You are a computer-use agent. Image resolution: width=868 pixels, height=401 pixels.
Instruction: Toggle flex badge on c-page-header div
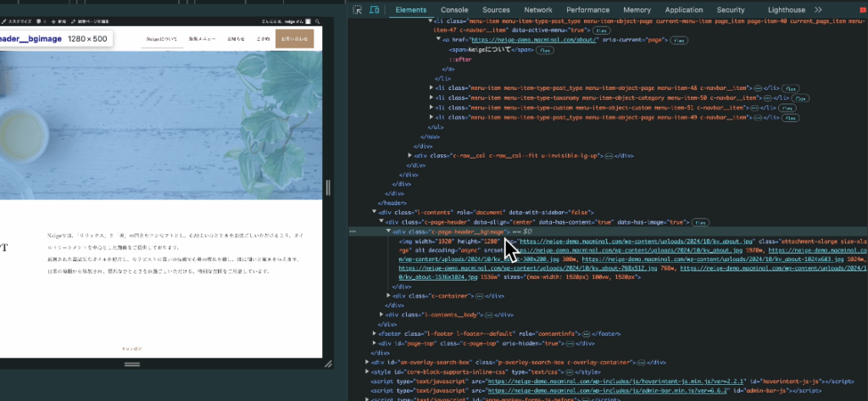700,222
